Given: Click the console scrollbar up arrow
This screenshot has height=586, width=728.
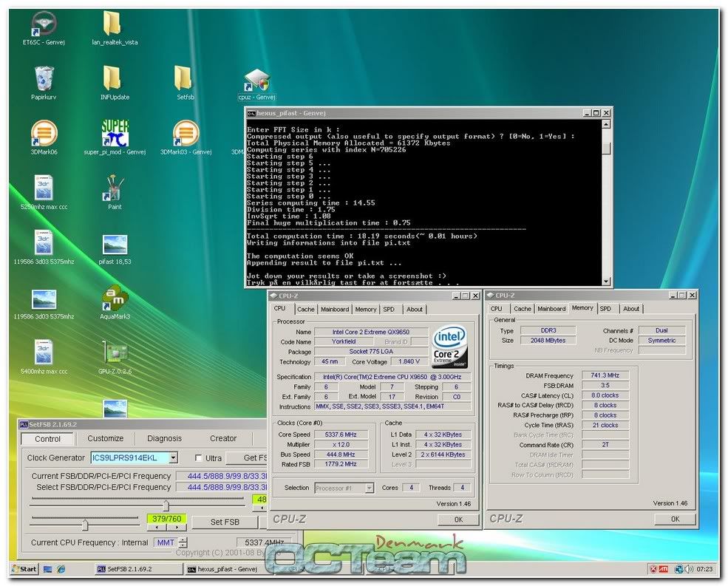Looking at the screenshot, I should [x=606, y=124].
